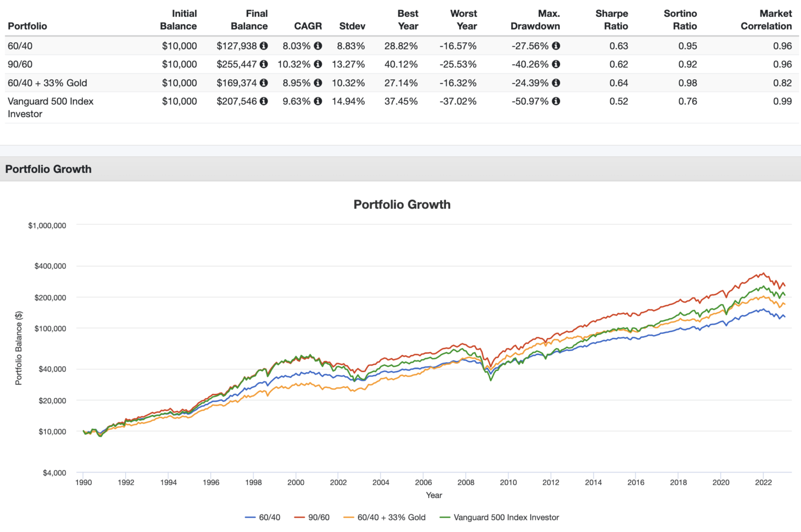Click the info icon beside 60/40 + 33% Gold balance
This screenshot has height=532, width=801.
(x=264, y=83)
